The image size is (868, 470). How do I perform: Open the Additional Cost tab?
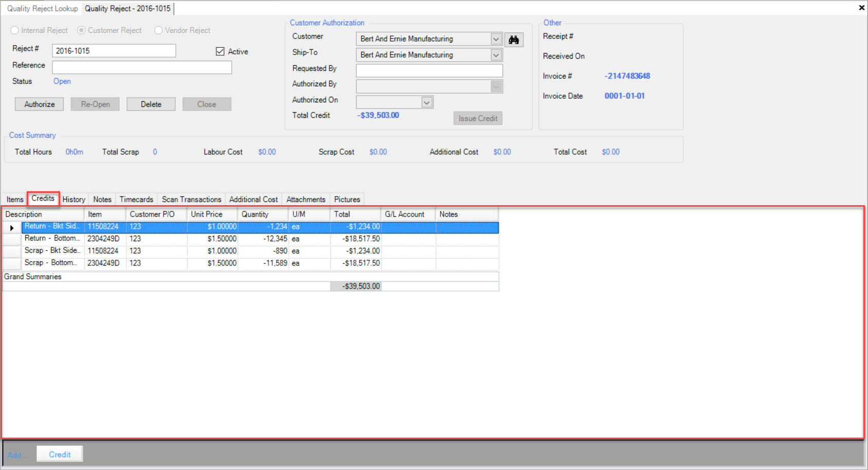[x=253, y=200]
